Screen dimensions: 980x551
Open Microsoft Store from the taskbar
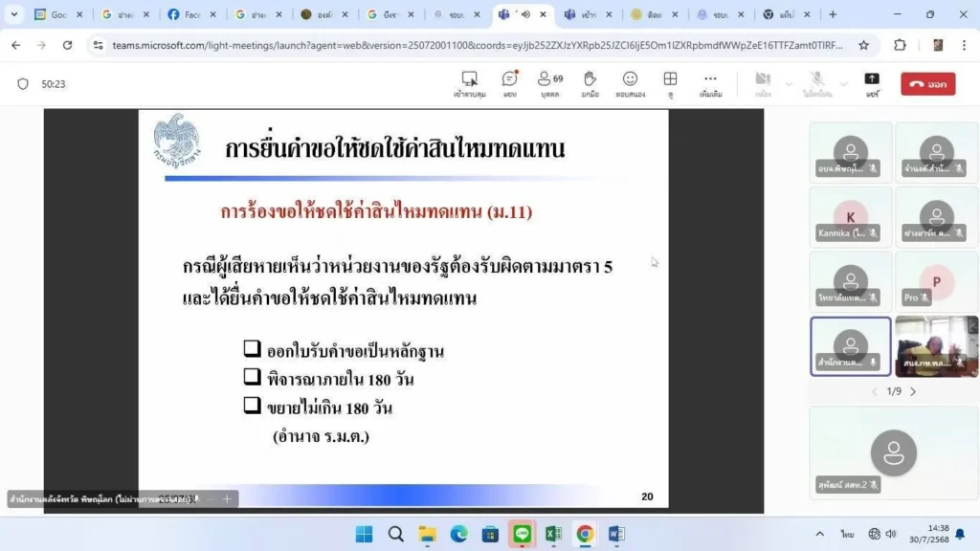click(490, 534)
